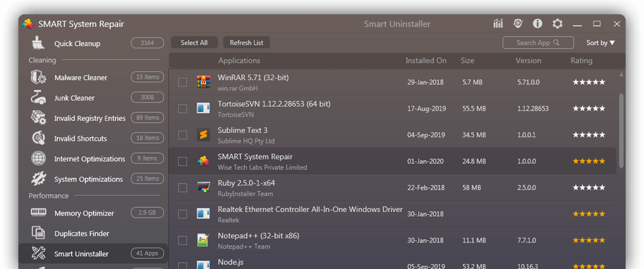This screenshot has height=269, width=644.
Task: Click the Realtek Ethernet Controller icon
Action: [x=203, y=214]
